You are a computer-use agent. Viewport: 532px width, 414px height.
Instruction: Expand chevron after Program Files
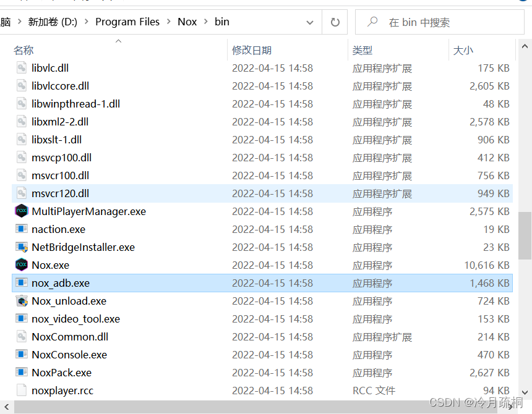(x=169, y=22)
